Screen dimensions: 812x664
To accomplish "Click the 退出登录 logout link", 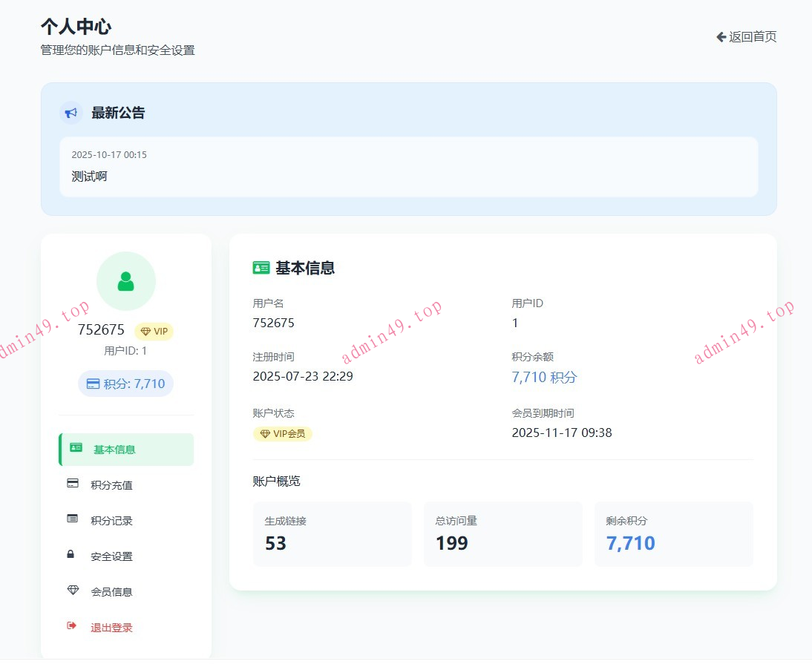I will pyautogui.click(x=111, y=628).
